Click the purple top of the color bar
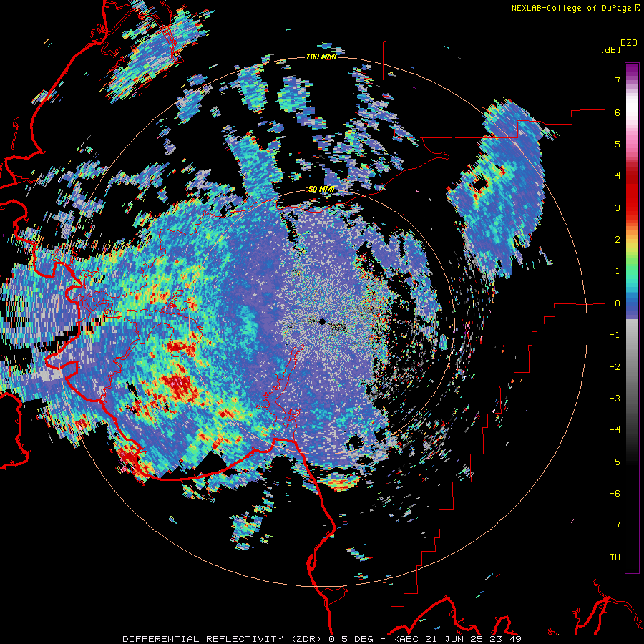Image resolution: width=644 pixels, height=644 pixels. tap(632, 71)
